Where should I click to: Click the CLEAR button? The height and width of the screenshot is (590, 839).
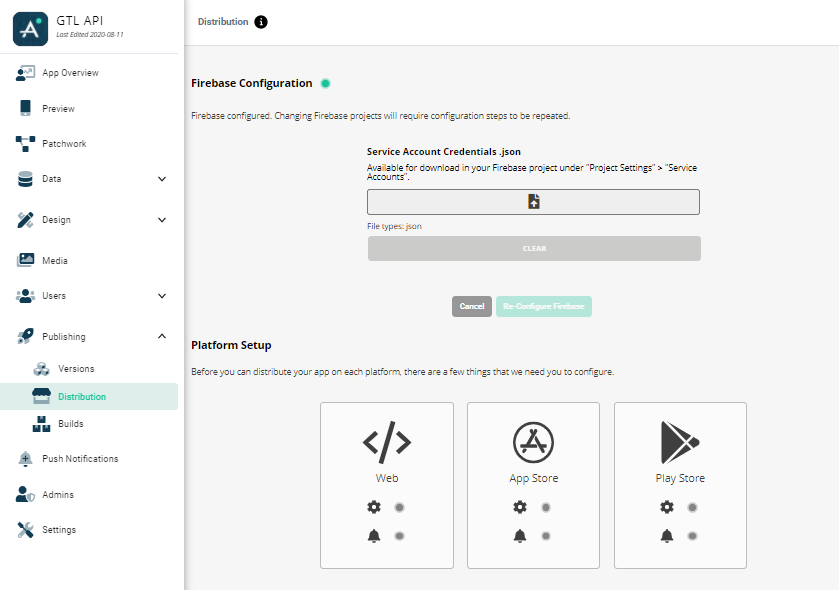pyautogui.click(x=534, y=249)
